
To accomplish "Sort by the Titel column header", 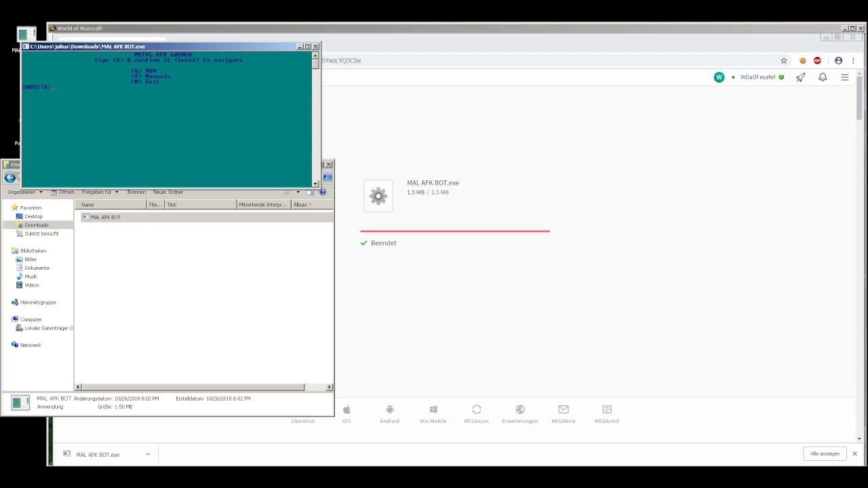I will coord(201,205).
